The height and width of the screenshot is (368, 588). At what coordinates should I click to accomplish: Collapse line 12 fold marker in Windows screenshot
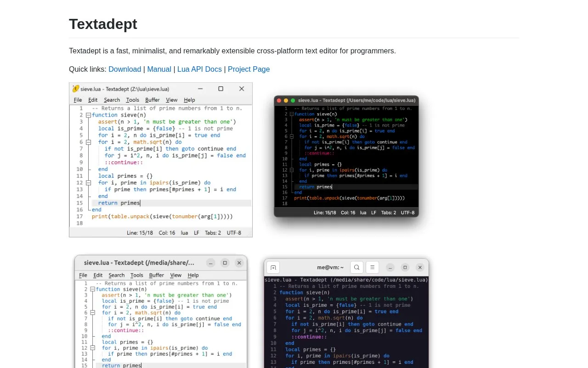pos(88,183)
